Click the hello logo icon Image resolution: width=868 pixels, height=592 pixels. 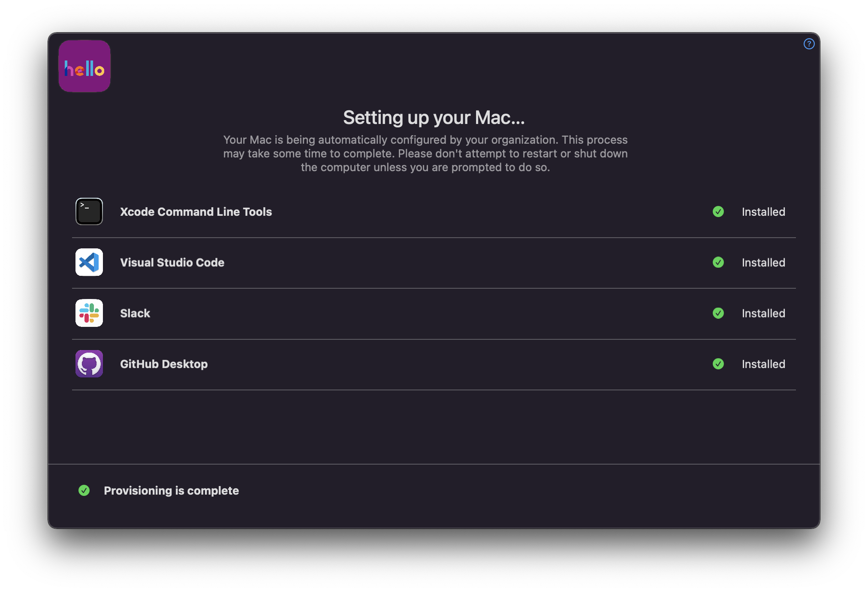click(x=84, y=66)
